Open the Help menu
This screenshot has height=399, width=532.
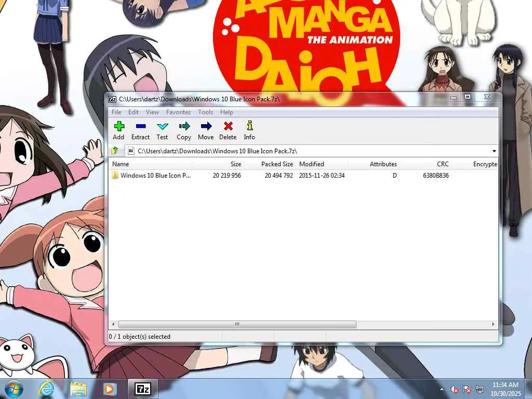pyautogui.click(x=227, y=112)
